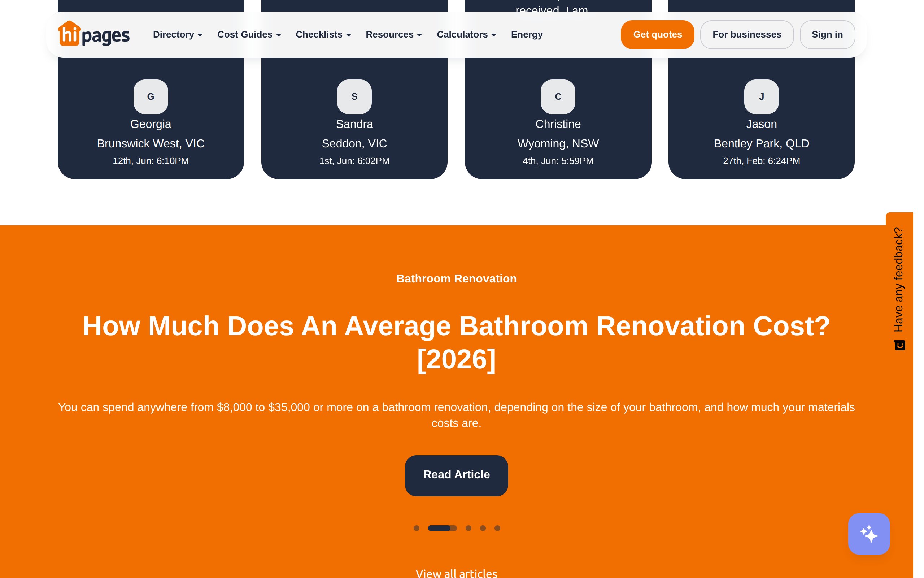Click the 27th, Feb: 6:24PM timestamp
924x578 pixels.
click(761, 161)
